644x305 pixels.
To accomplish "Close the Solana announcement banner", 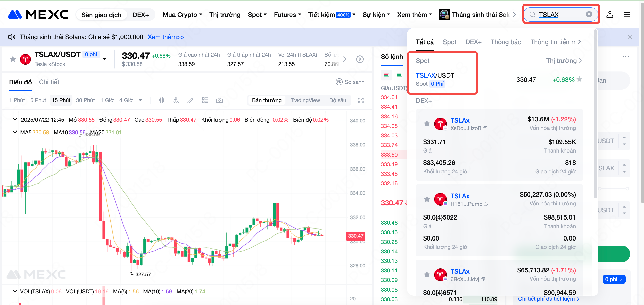I will [630, 37].
